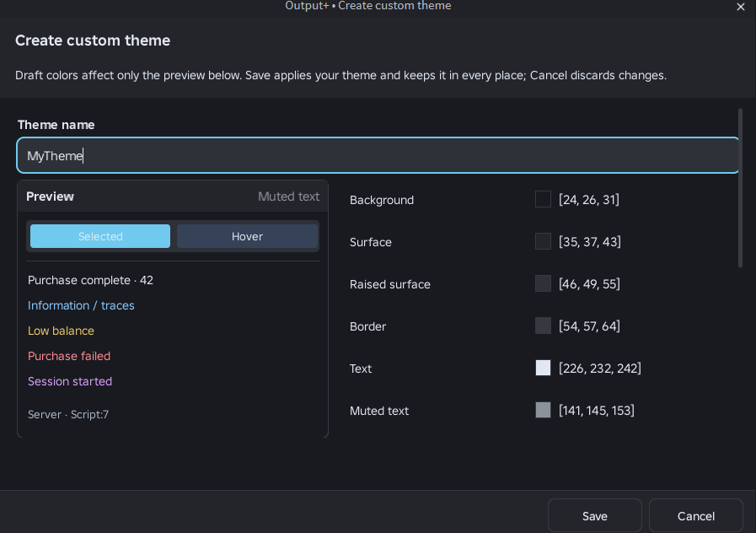Click the Muted text label in preview header
This screenshot has height=533, width=756.
[x=288, y=197]
